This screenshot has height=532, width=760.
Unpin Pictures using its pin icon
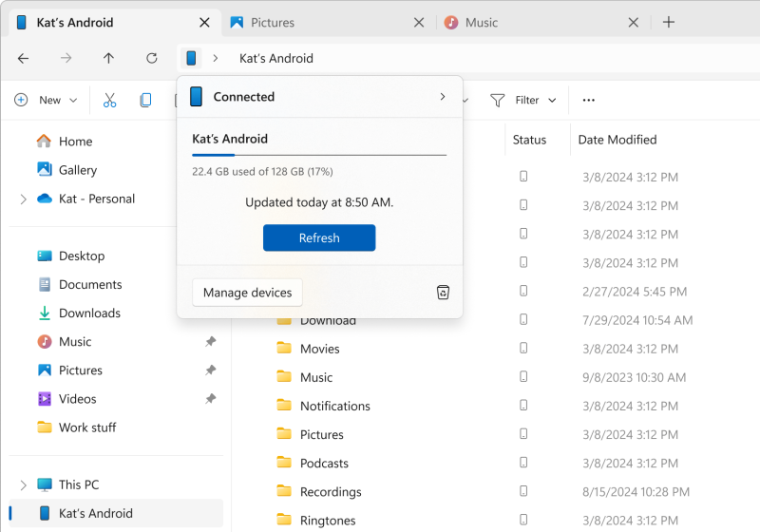tap(210, 370)
